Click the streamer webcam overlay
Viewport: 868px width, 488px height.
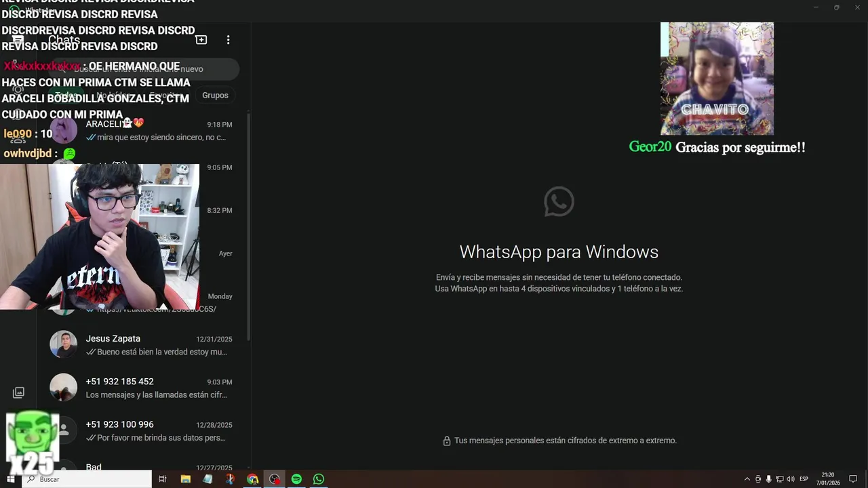click(100, 237)
